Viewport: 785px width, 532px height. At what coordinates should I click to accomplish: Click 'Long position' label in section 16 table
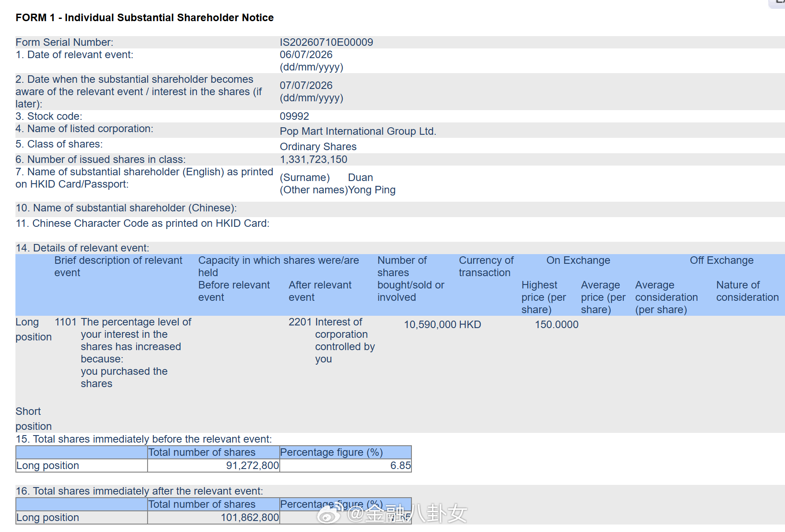(x=48, y=517)
